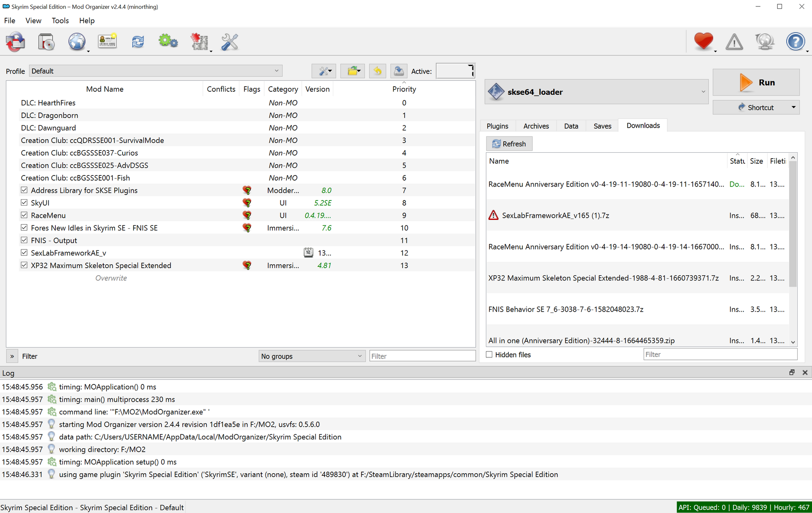Switch to the Saves tab
This screenshot has width=812, height=513.
click(x=602, y=126)
